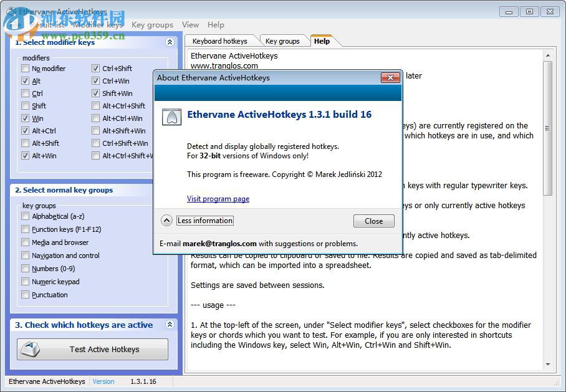
Task: Close About dialog with red X
Action: pos(390,77)
